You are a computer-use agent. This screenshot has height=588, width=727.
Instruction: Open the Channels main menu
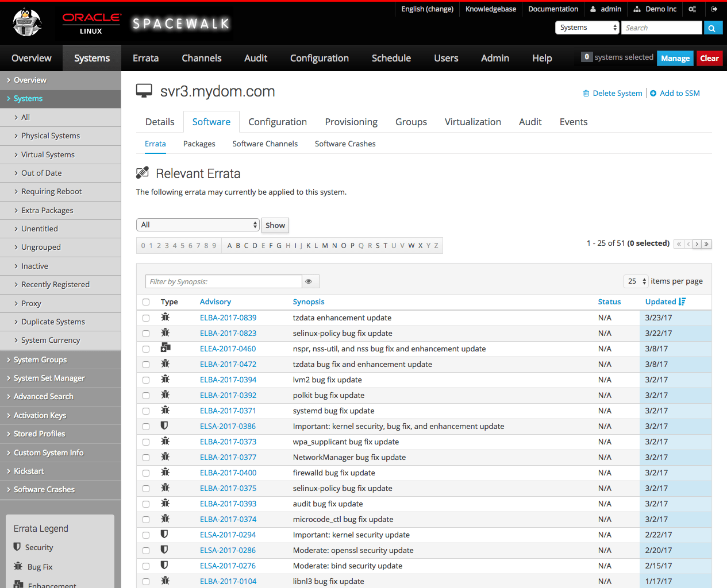pyautogui.click(x=202, y=58)
